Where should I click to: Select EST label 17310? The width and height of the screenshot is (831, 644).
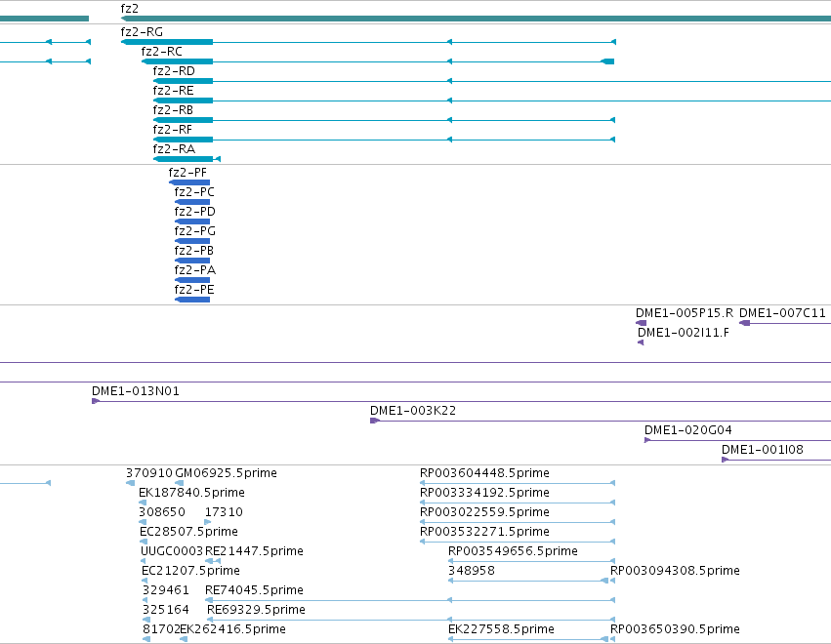[x=224, y=512]
